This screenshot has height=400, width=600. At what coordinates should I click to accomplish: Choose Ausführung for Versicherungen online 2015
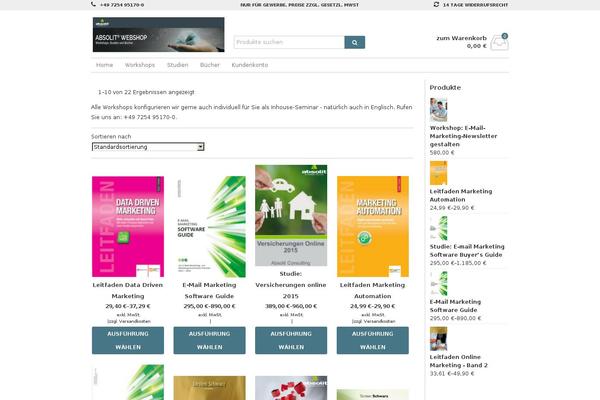291,340
